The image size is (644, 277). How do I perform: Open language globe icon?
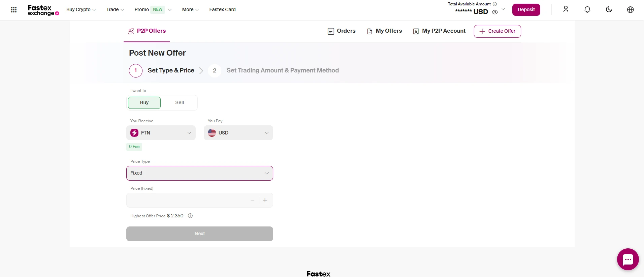tap(631, 9)
